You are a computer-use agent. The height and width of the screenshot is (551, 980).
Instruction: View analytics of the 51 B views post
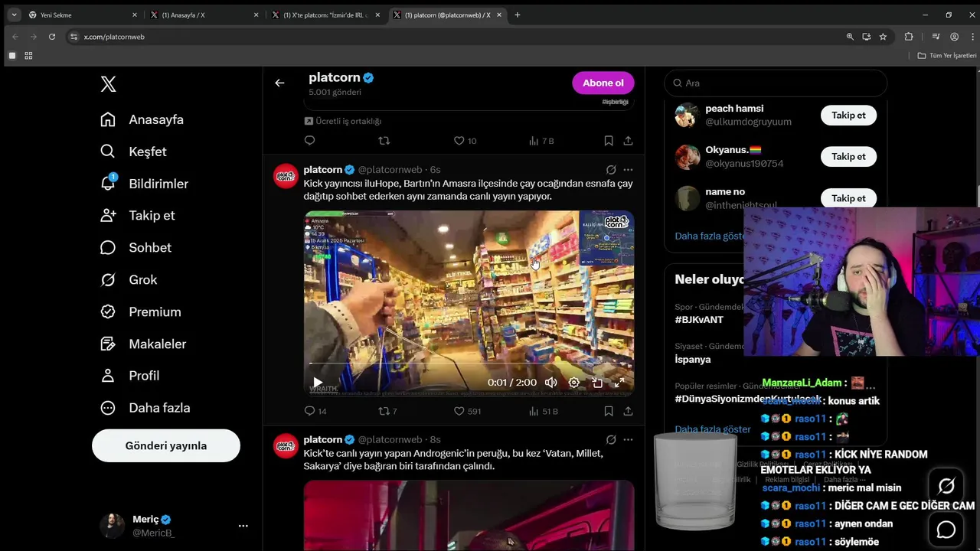[543, 411]
